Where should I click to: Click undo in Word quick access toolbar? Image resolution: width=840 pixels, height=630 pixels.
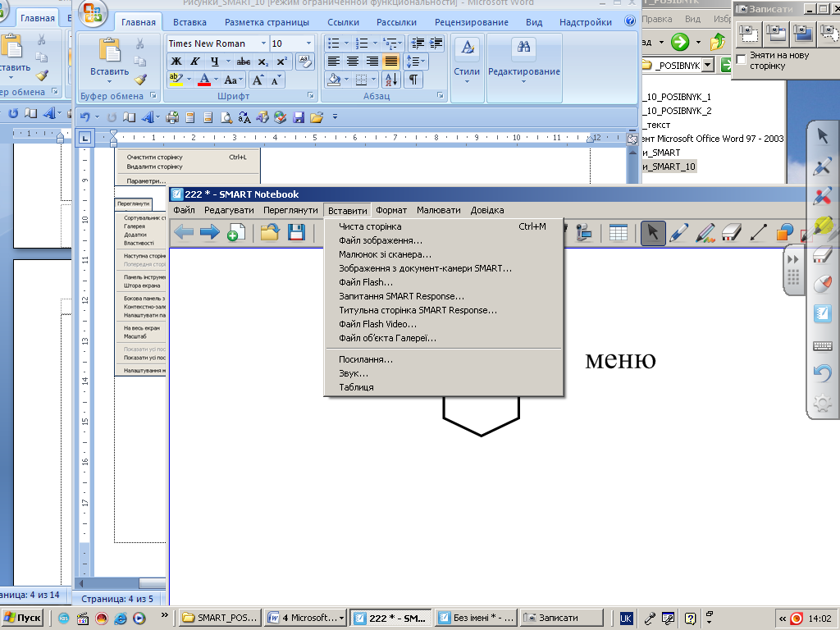point(84,116)
